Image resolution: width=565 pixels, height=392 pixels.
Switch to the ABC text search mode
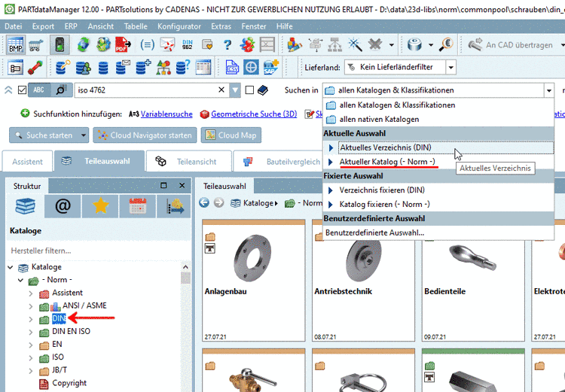(39, 90)
